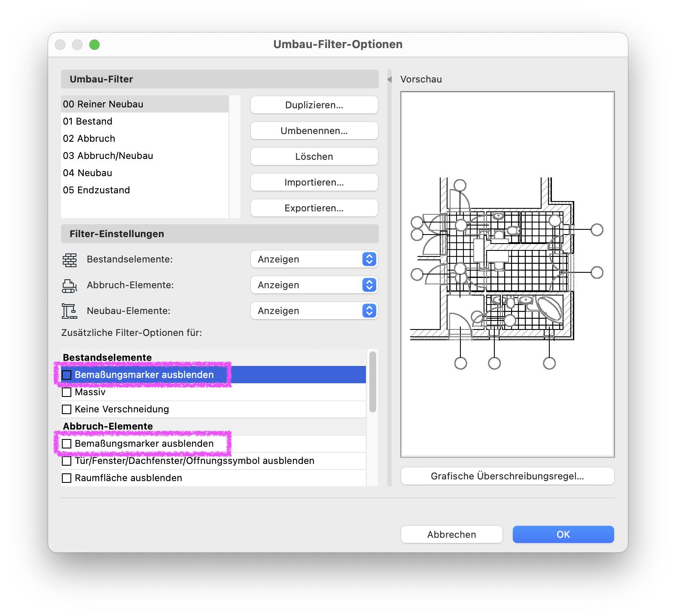Open the Abbruch-Elemente display dropdown

pyautogui.click(x=314, y=285)
